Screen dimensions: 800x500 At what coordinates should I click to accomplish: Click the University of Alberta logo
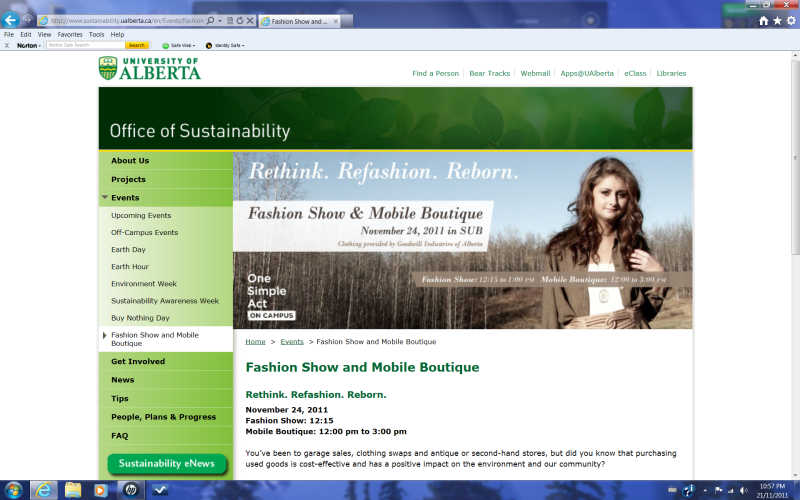tap(150, 68)
